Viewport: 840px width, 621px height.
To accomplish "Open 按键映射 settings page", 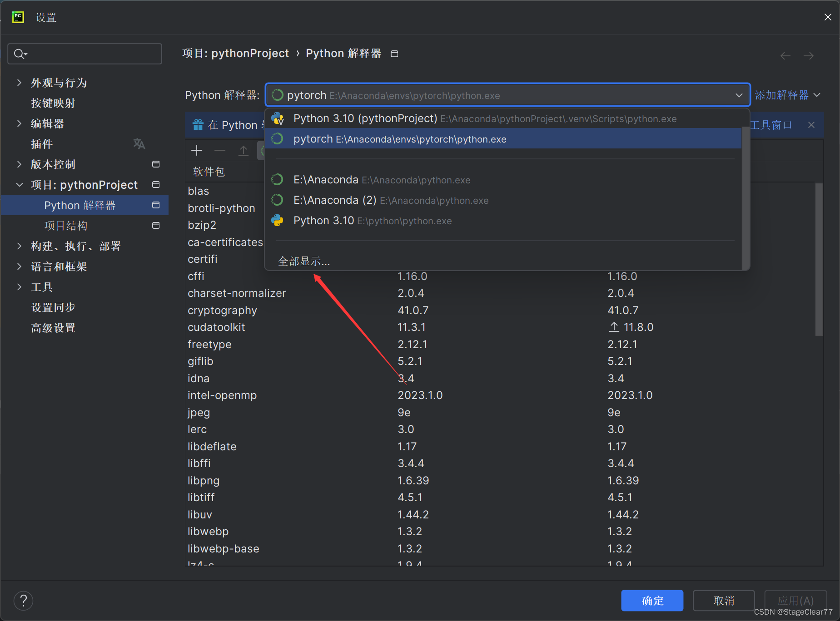I will (x=53, y=103).
